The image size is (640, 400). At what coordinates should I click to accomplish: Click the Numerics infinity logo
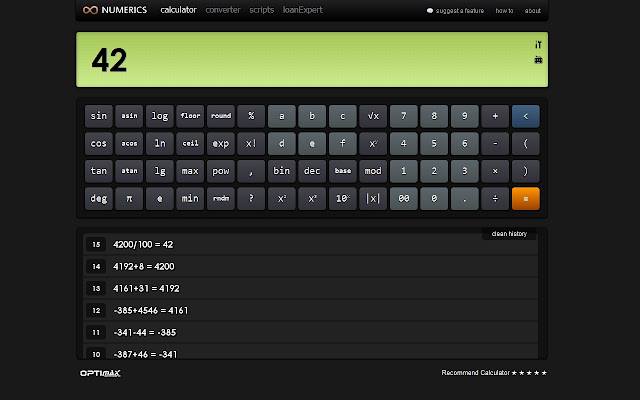[90, 10]
